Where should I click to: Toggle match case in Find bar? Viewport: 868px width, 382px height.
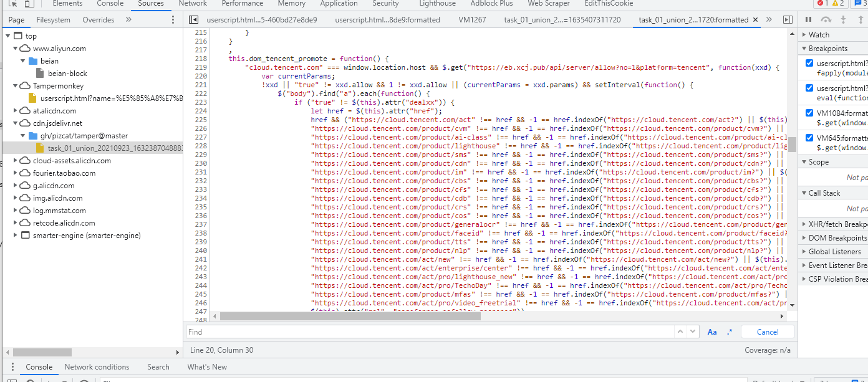(712, 332)
